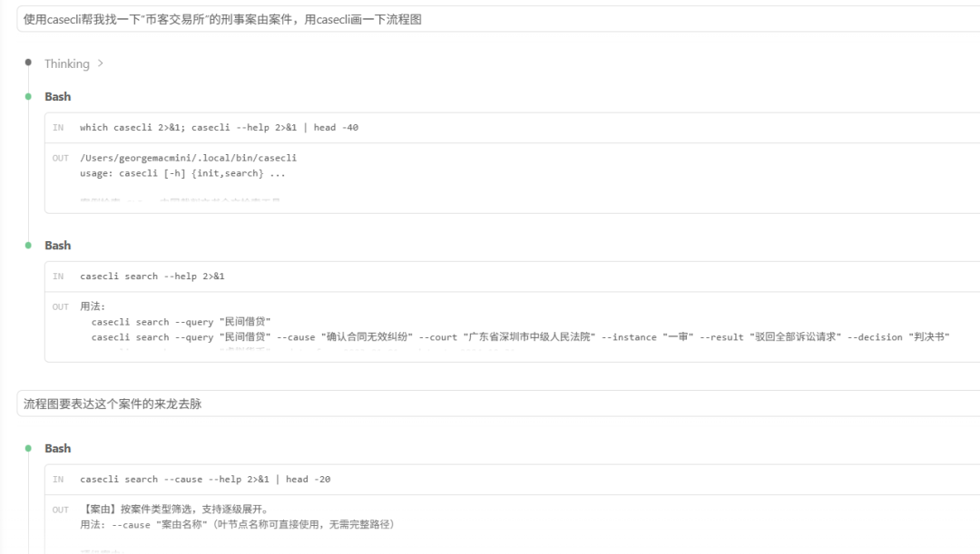
Task: Select the Bash heading above 'casecli search --help' command
Action: [x=57, y=246]
